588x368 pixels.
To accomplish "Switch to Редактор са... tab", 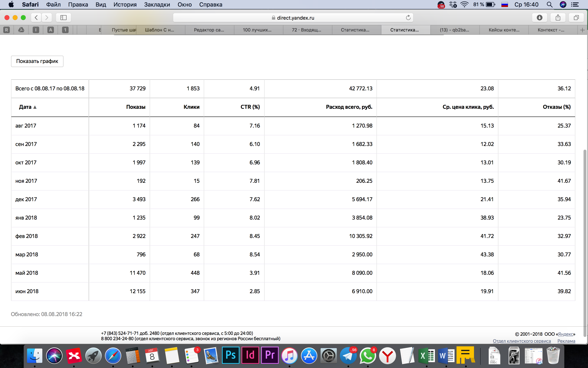I will [209, 30].
